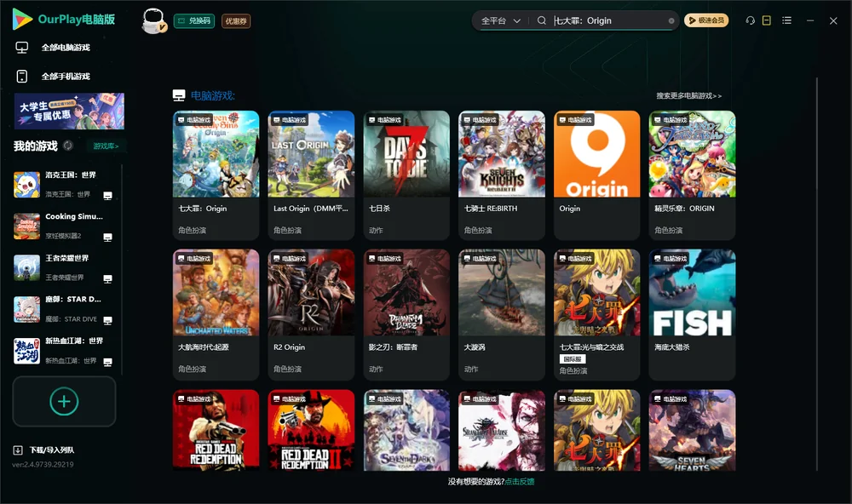Click the 下载/导入列队 label

point(52,450)
